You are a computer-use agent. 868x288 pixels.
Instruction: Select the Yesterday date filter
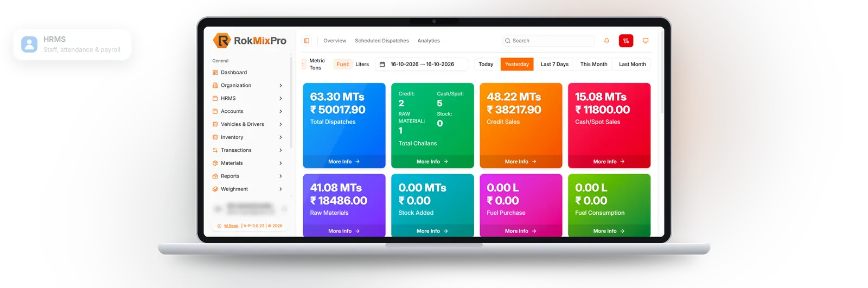[517, 64]
